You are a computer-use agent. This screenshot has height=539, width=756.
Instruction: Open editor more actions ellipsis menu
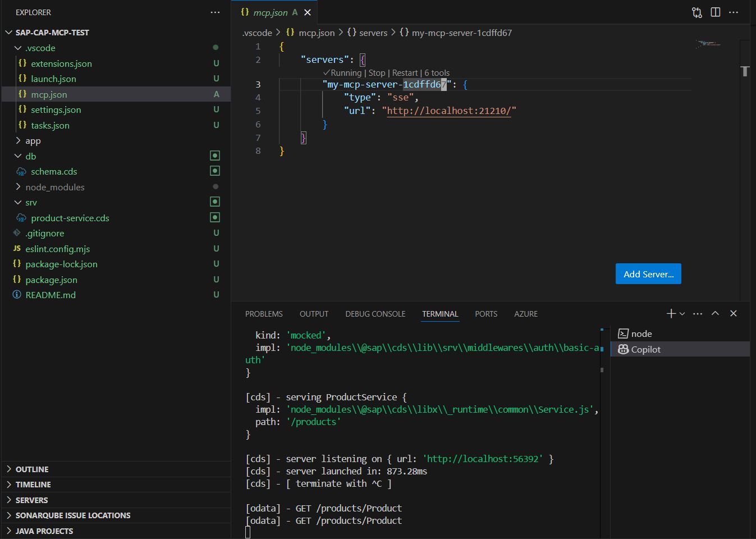pos(734,12)
